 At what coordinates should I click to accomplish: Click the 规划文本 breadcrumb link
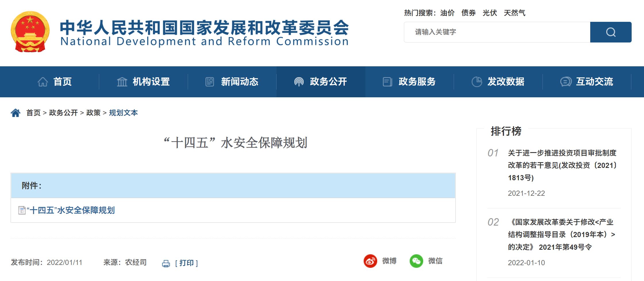(123, 113)
